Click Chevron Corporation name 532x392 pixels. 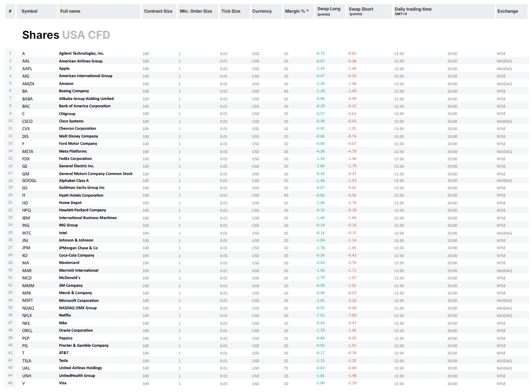click(x=78, y=128)
